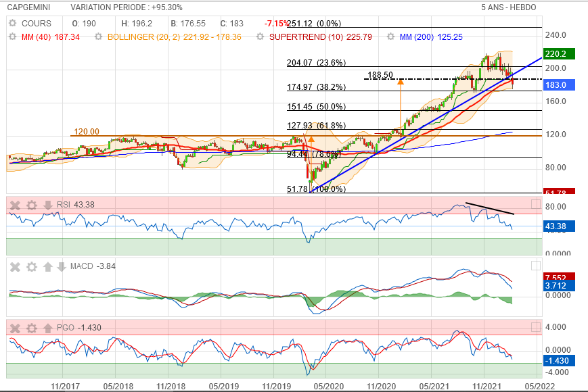Viewport: 588px width, 392px height.
Task: Click the 151.45 (50.0%) Fibonacci label
Action: 316,106
